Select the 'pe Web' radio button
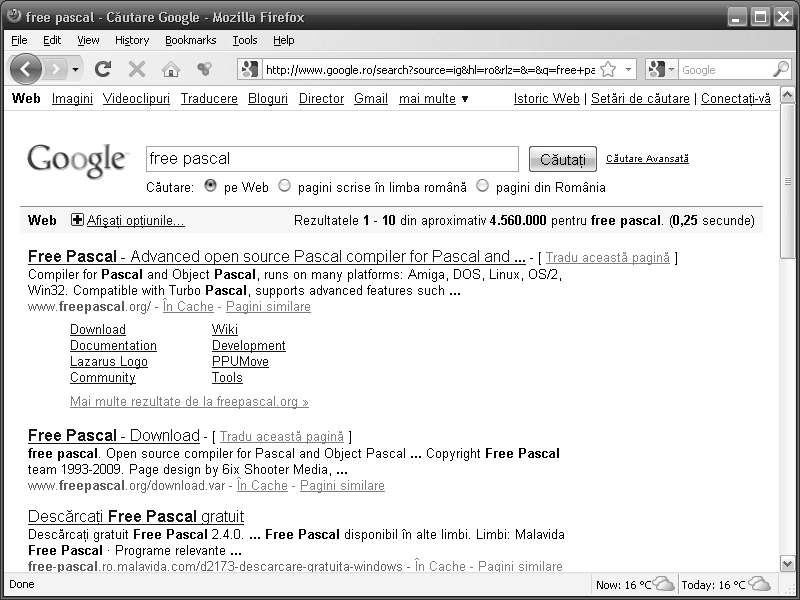Viewport: 800px width, 600px height. (210, 186)
